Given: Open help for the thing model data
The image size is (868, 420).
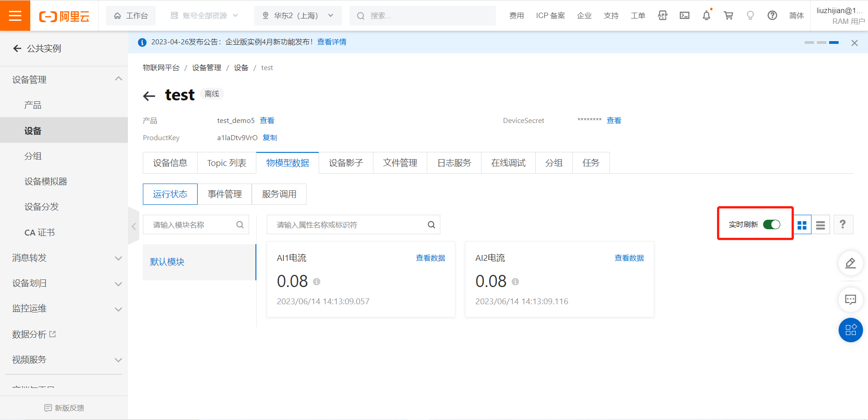Looking at the screenshot, I should [x=843, y=224].
